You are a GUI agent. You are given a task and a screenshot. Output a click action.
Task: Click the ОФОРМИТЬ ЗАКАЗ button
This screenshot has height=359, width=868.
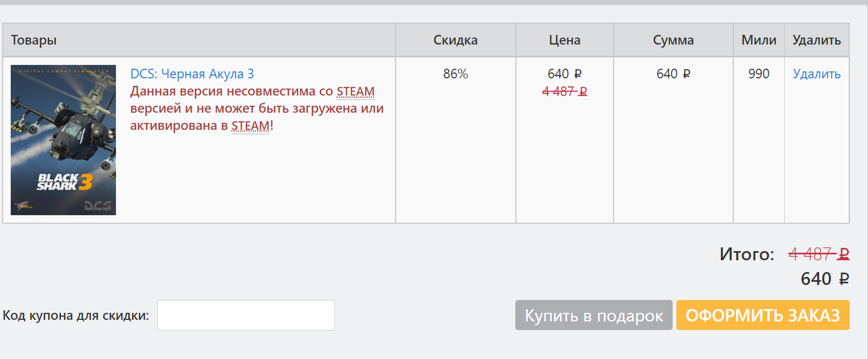tap(763, 315)
